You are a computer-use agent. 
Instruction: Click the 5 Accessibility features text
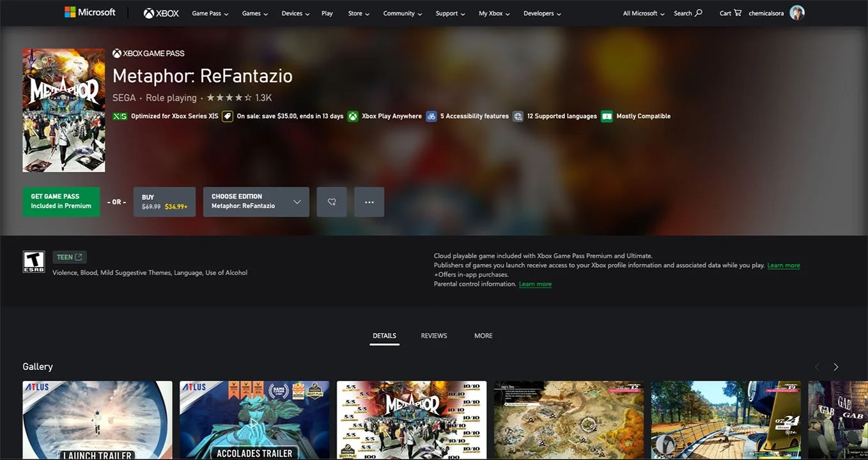click(474, 116)
